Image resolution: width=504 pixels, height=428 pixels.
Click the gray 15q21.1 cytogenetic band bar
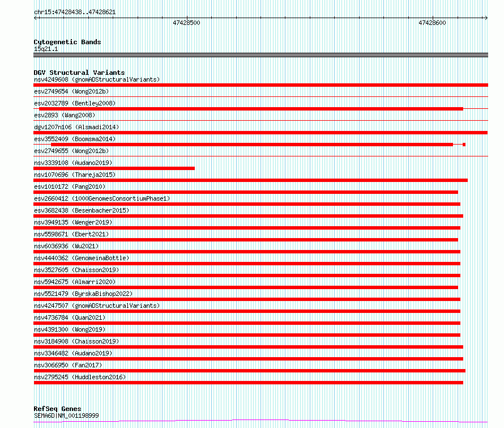click(260, 55)
